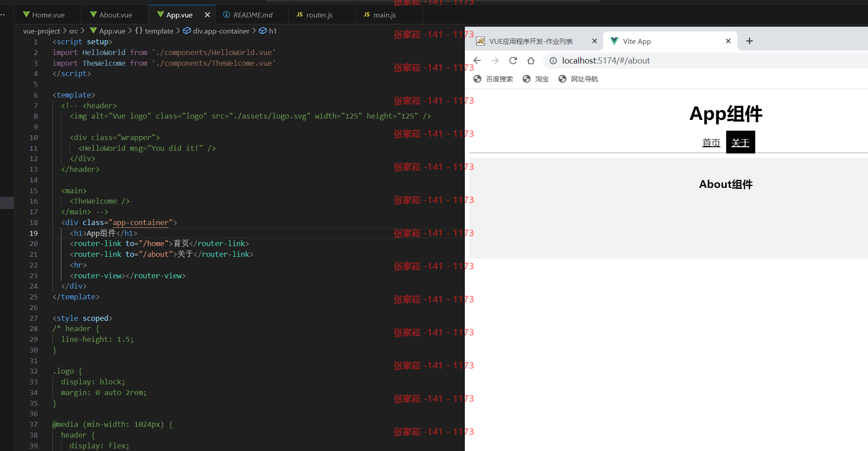This screenshot has height=451, width=868.
Task: Click the <TheWelcome /> code line
Action: (100, 201)
